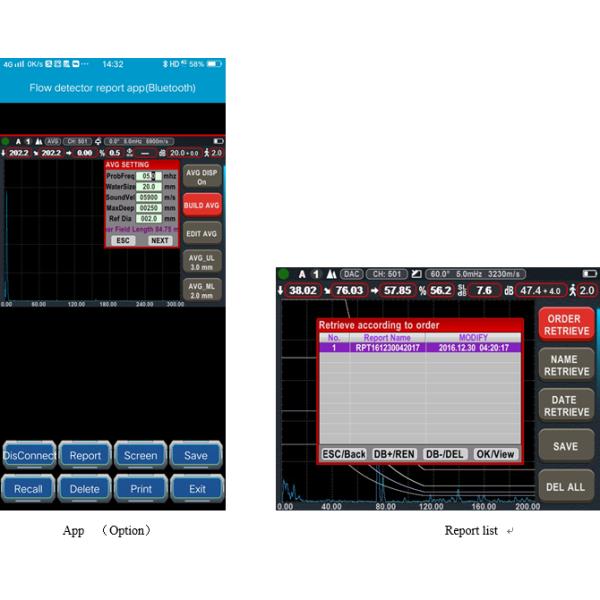Image resolution: width=600 pixels, height=600 pixels.
Task: Select report RPT161230042017 row
Action: pos(419,348)
